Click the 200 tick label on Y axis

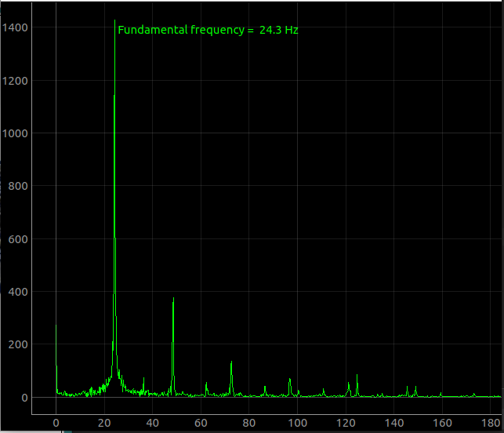pos(19,344)
